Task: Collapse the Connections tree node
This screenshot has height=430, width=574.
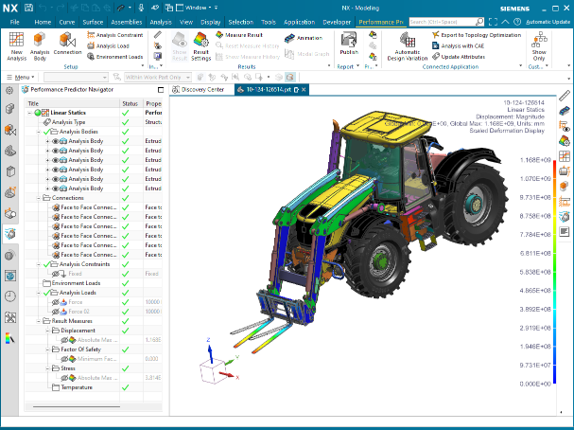Action: click(38, 198)
